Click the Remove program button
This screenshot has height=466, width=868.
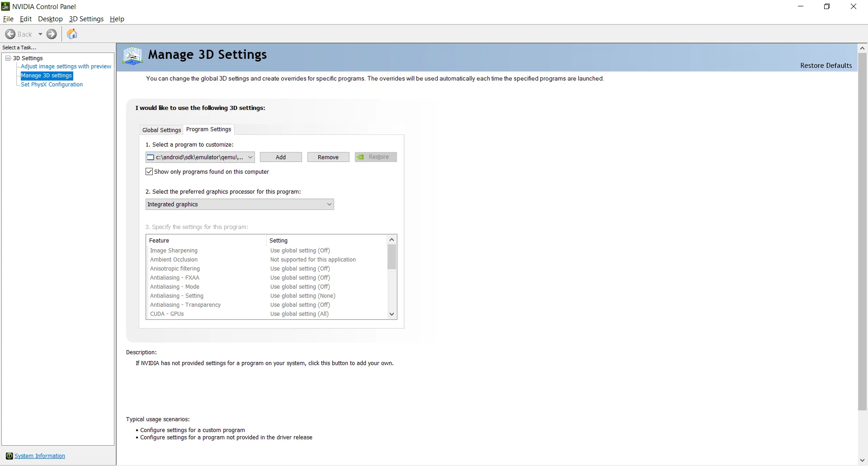click(328, 157)
